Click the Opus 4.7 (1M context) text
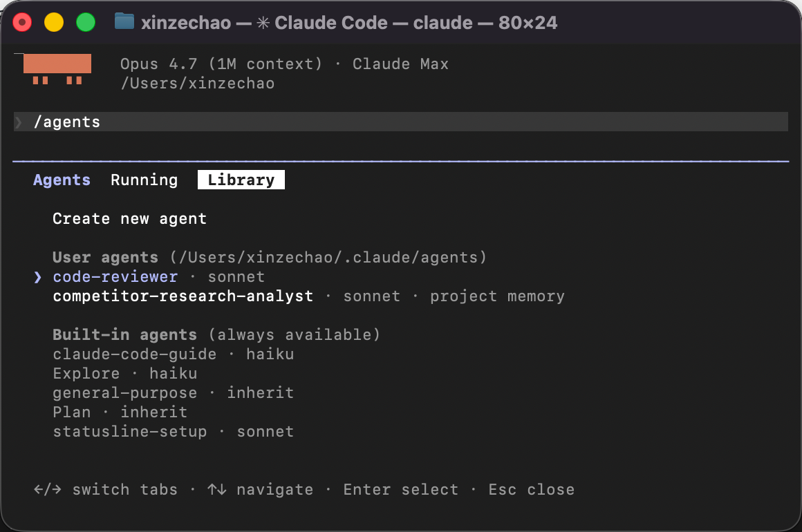 [x=221, y=64]
